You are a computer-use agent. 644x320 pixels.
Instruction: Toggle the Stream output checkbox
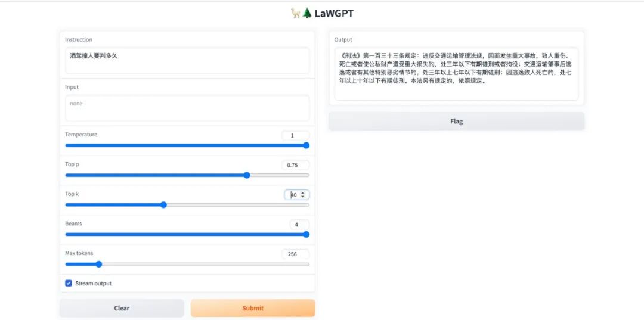69,284
